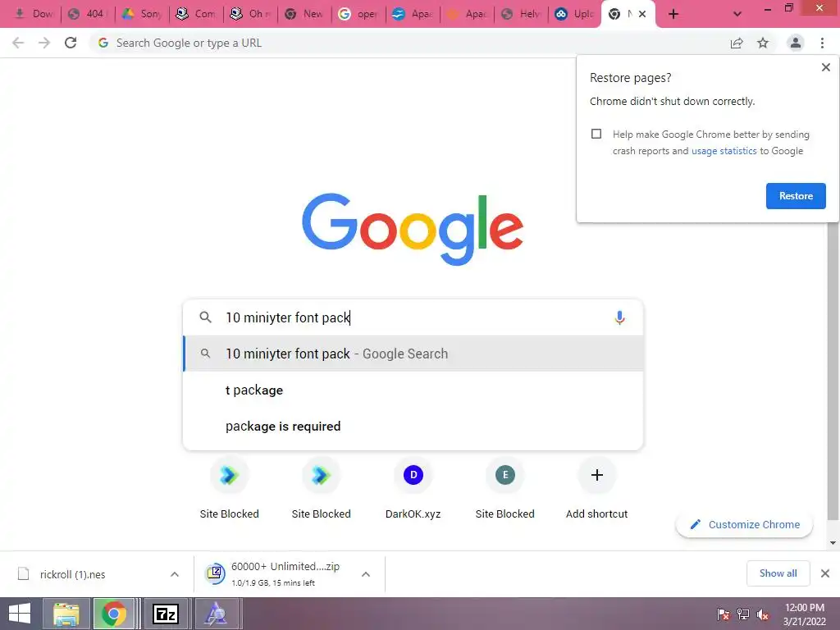The height and width of the screenshot is (630, 840).
Task: Switch to the Sony tab
Action: 142,14
